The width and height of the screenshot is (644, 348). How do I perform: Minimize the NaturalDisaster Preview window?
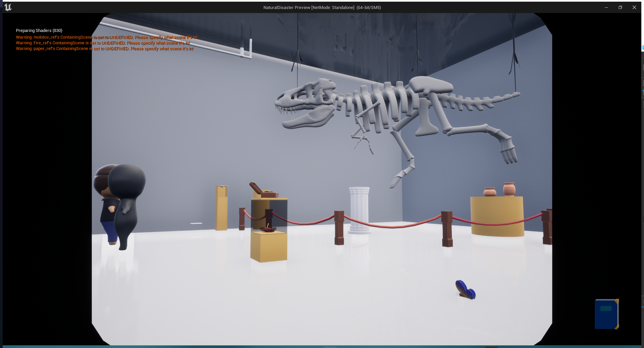(x=606, y=7)
